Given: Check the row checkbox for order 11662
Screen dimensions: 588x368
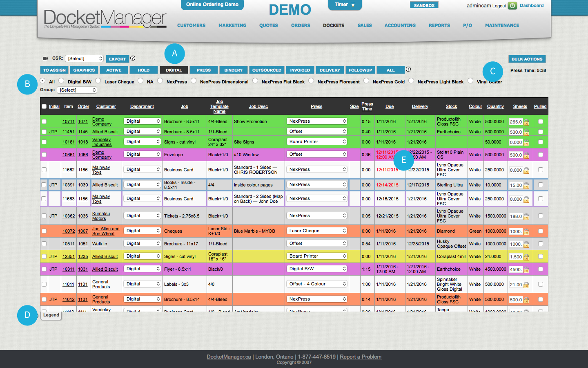Looking at the screenshot, I should tap(44, 169).
